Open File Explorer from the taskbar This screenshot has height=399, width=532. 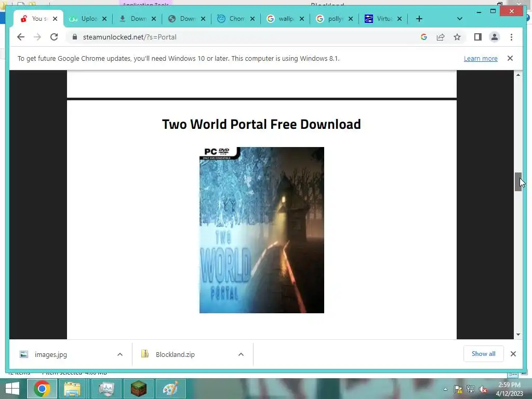point(72,389)
